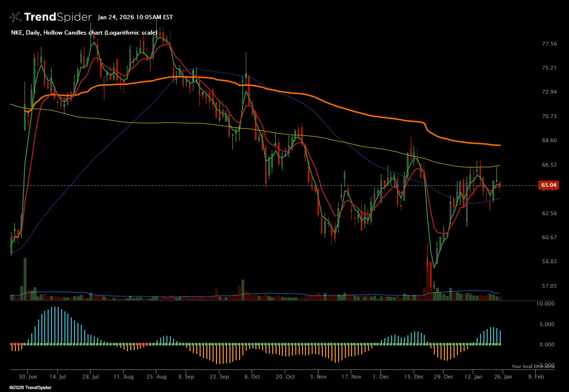Viewport: 569px width, 392px height.
Task: Click the 26. Jan date axis label
Action: click(x=503, y=377)
